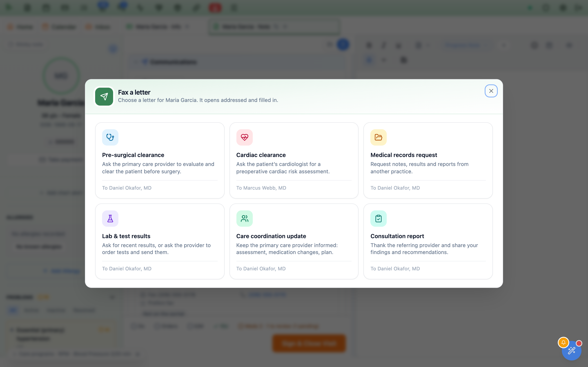Choose the Pre-surgical clearance letter
588x367 pixels.
160,160
